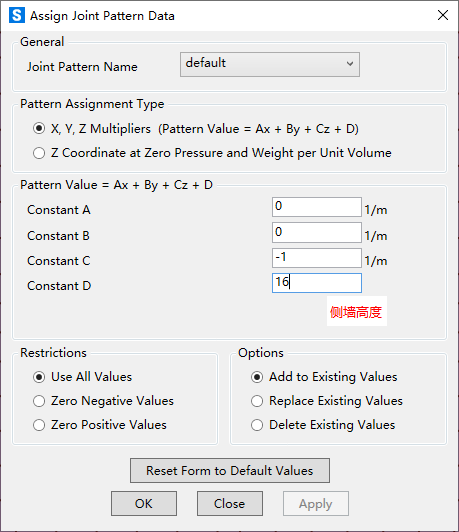The width and height of the screenshot is (459, 532).
Task: Click the SAP2000 S icon in title bar
Action: tap(17, 15)
